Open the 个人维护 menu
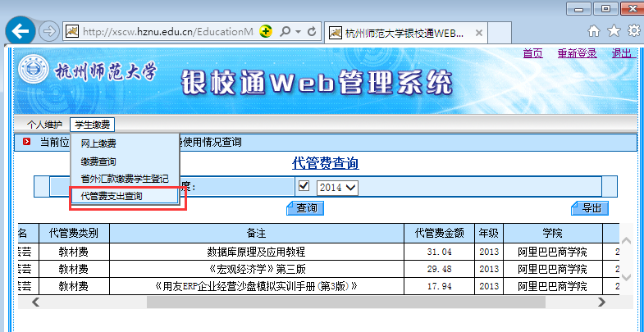 (x=44, y=125)
